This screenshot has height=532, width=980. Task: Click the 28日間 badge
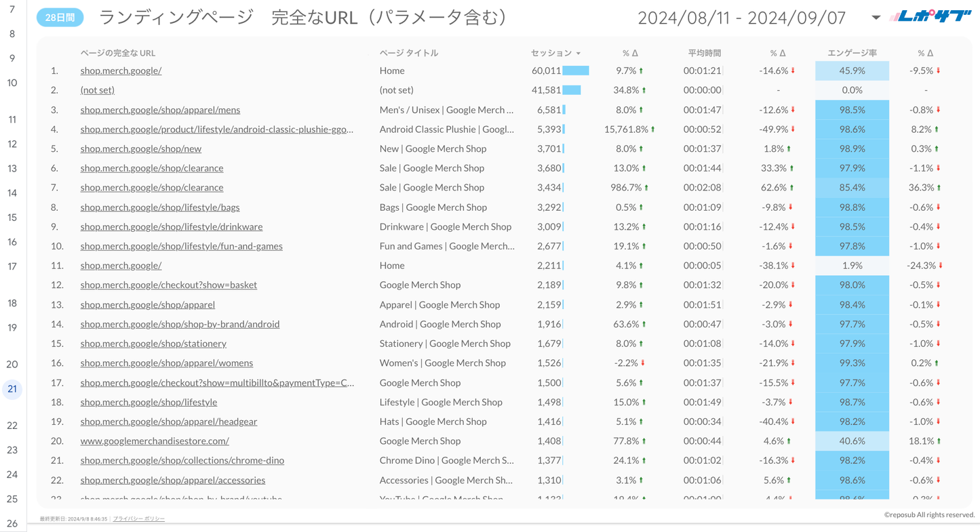60,18
